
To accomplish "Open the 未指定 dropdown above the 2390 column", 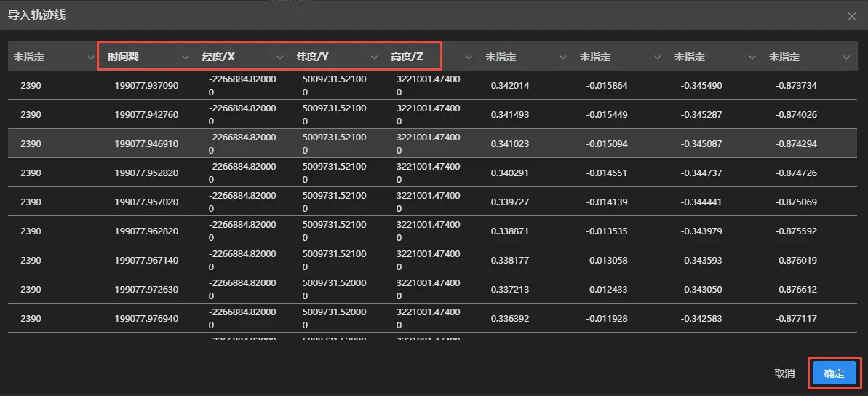I will coord(91,58).
